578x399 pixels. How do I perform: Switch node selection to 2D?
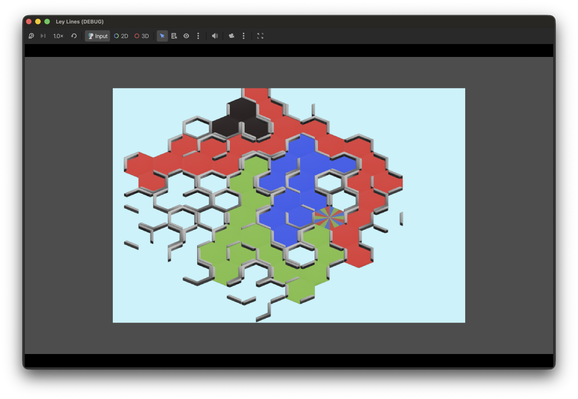click(121, 36)
